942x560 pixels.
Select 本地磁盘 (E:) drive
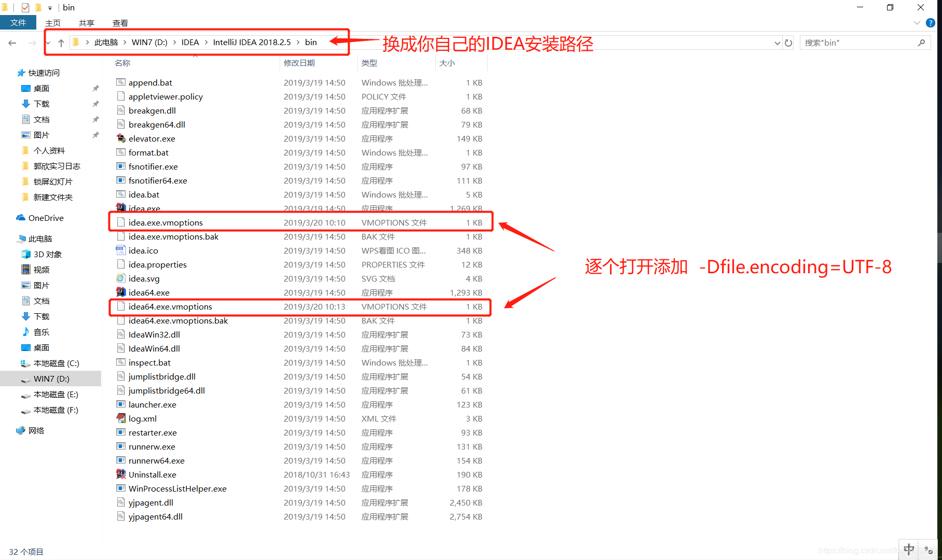(56, 394)
